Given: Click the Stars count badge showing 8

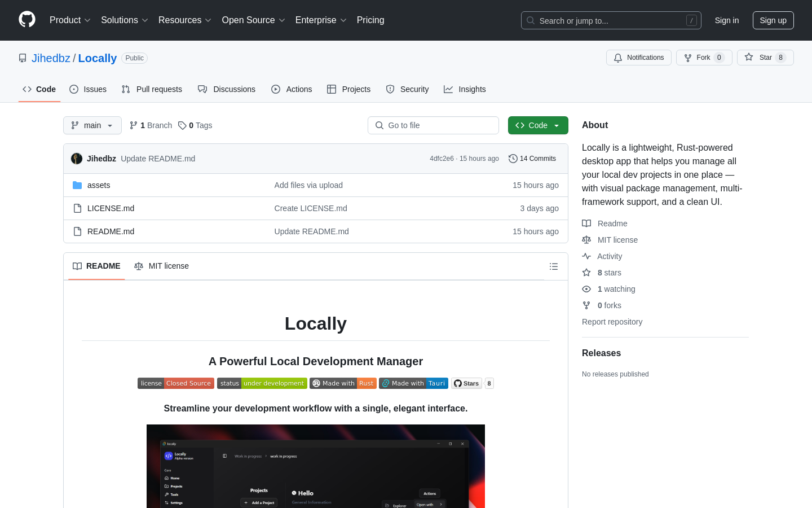Looking at the screenshot, I should click(x=489, y=383).
